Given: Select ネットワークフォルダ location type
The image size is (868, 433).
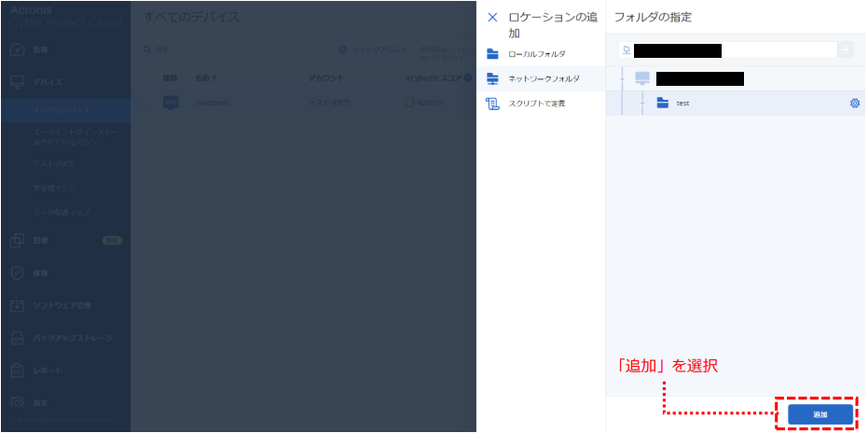Looking at the screenshot, I should click(x=543, y=78).
